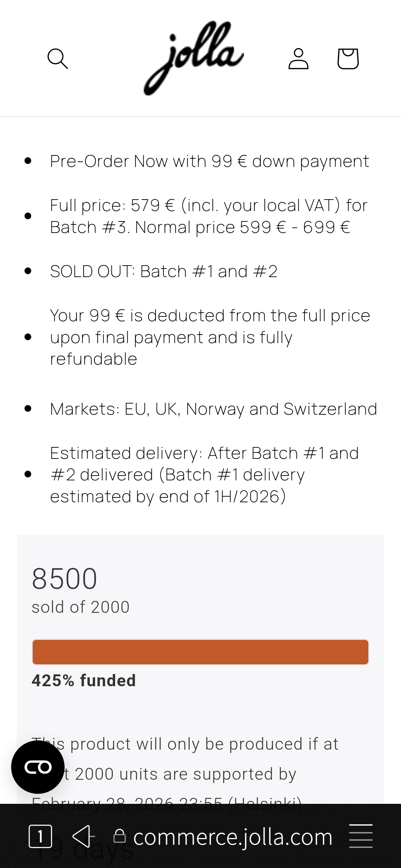Click the Jolla logo in header

[x=193, y=58]
